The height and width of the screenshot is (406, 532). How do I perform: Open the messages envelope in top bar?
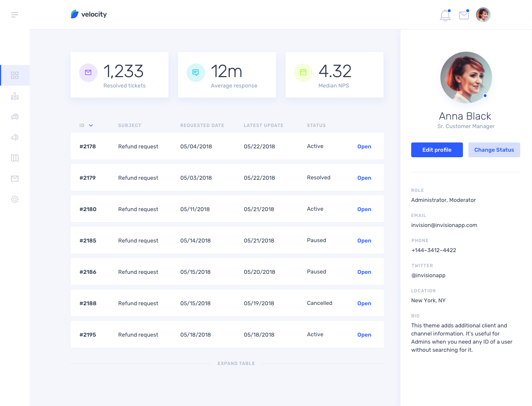tap(464, 15)
